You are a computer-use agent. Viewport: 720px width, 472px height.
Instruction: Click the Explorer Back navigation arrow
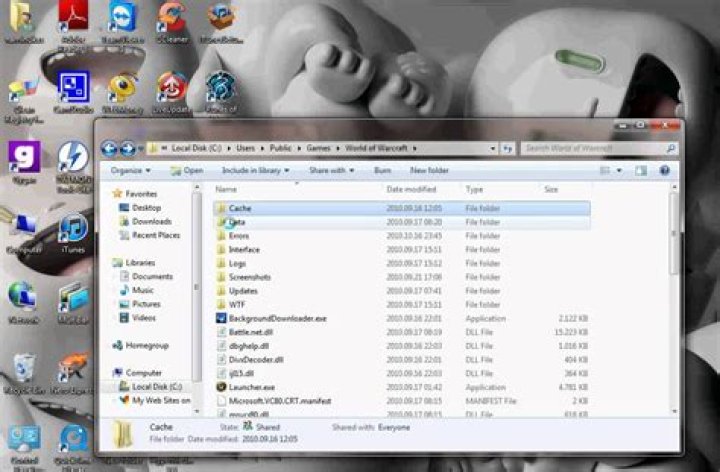pos(109,148)
